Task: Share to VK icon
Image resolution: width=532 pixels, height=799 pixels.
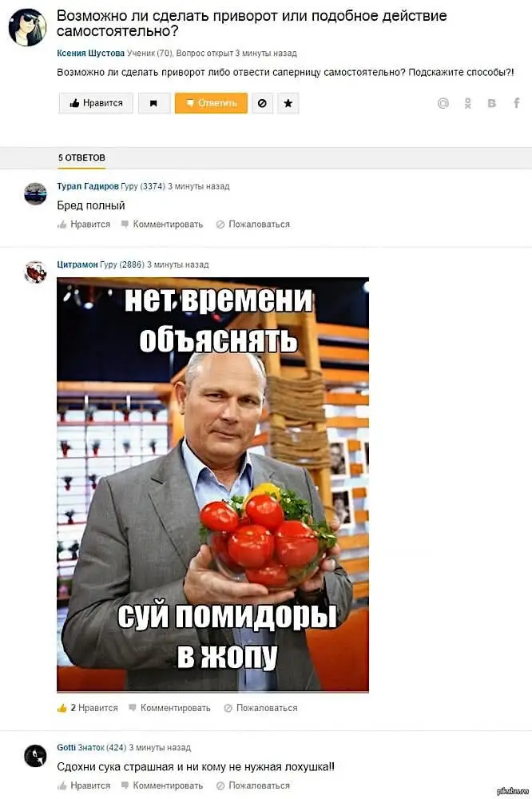Action: point(492,103)
